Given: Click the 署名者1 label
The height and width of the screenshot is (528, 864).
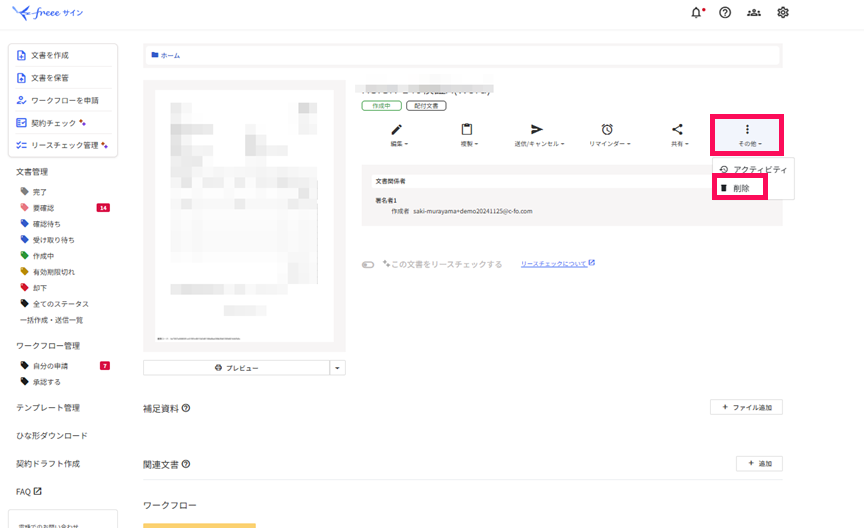Looking at the screenshot, I should 386,201.
